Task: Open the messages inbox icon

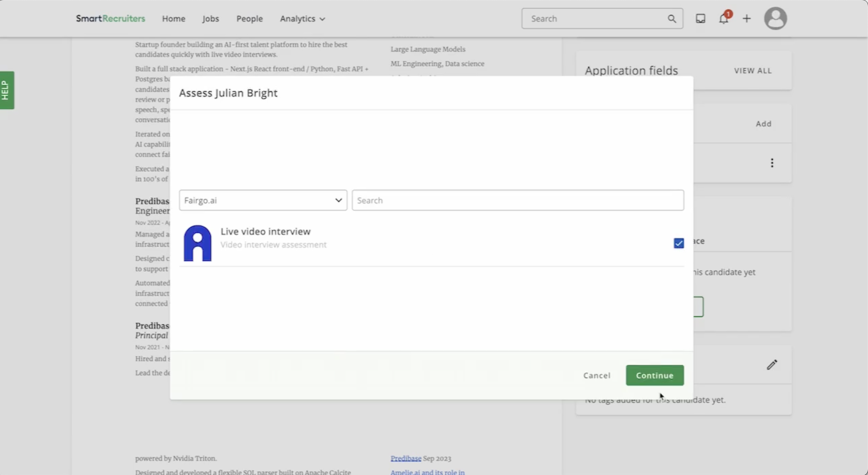Action: tap(700, 18)
